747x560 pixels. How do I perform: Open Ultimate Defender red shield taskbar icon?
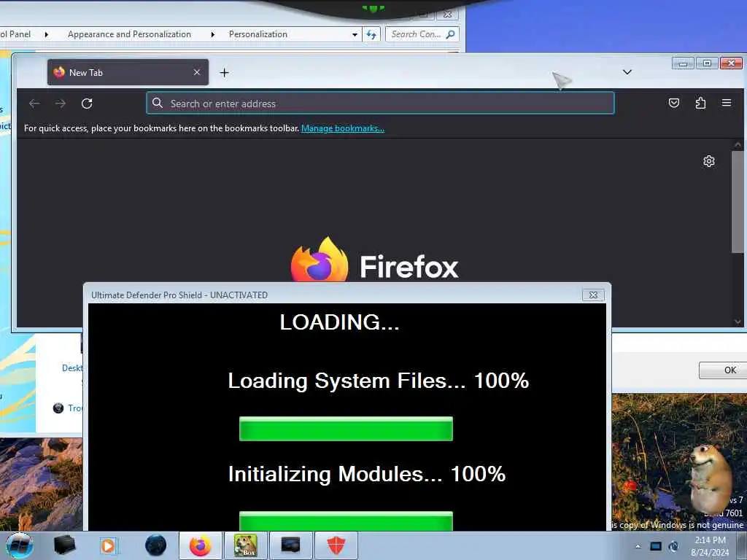[336, 545]
